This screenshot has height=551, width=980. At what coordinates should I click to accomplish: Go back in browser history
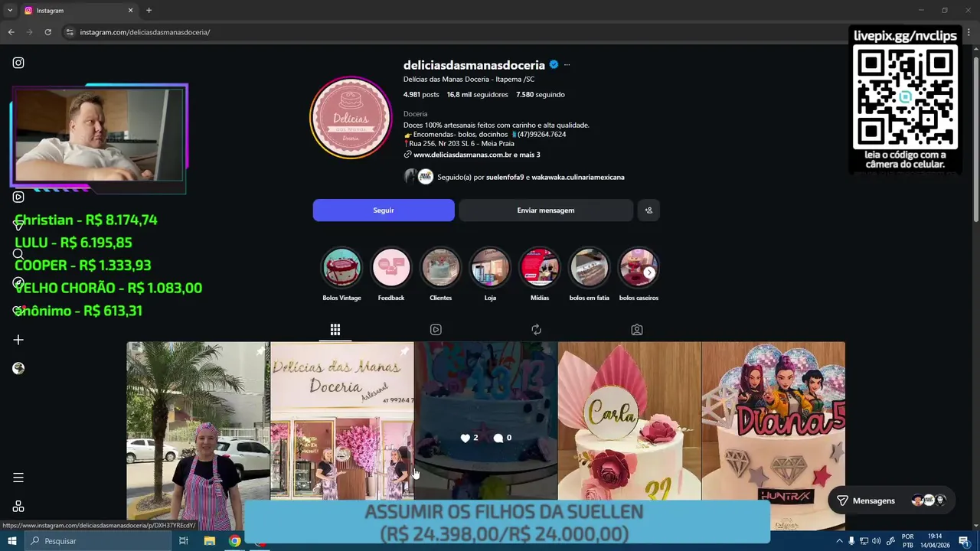pyautogui.click(x=11, y=32)
